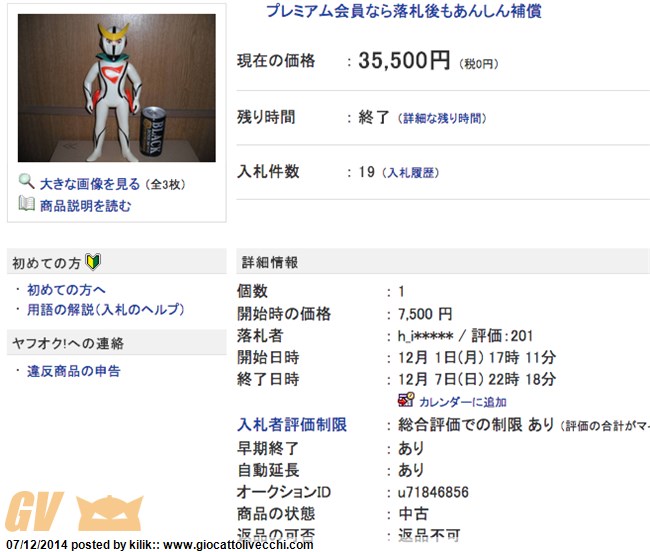Open 入札者評価制限 link
The width and height of the screenshot is (650, 552).
tap(292, 424)
